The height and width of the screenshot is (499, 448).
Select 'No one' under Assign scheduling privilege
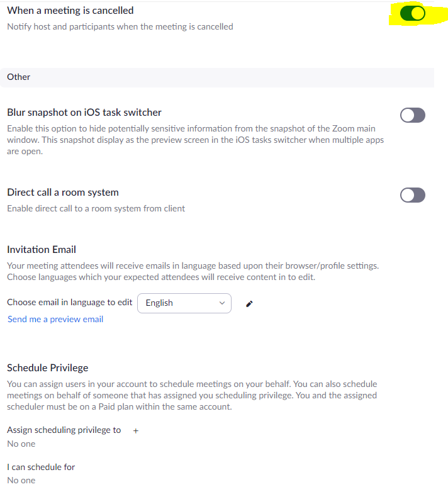click(21, 444)
